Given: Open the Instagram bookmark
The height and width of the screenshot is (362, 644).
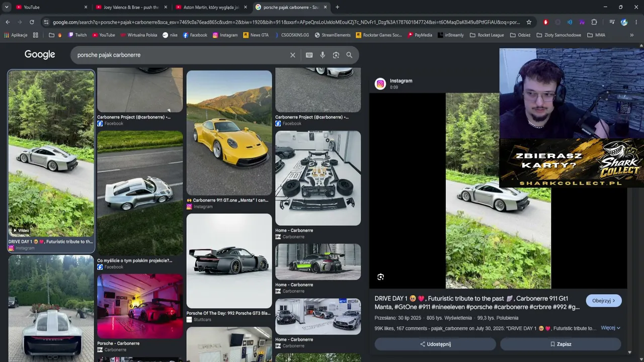Looking at the screenshot, I should [225, 35].
